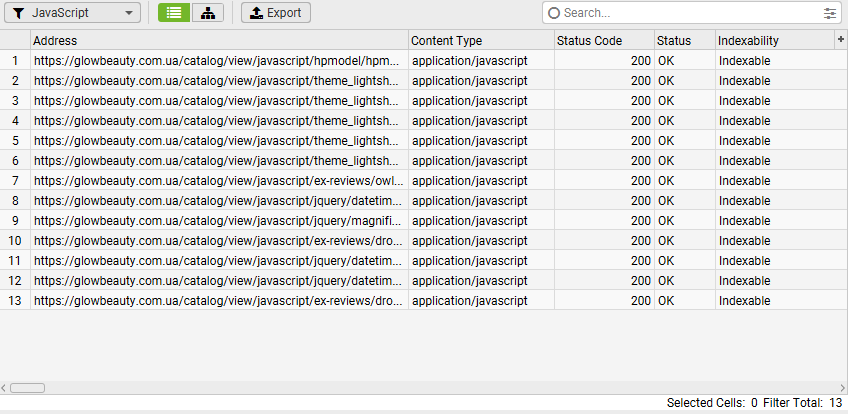The image size is (848, 414).
Task: Select row number 13
Action: click(15, 300)
